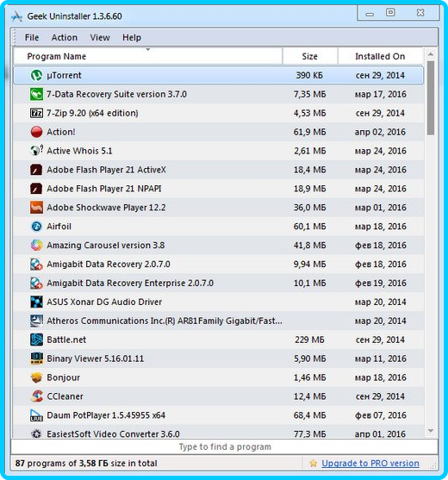Click the Geek Uninstaller title bar icon
Image resolution: width=448 pixels, height=480 pixels.
pos(17,16)
